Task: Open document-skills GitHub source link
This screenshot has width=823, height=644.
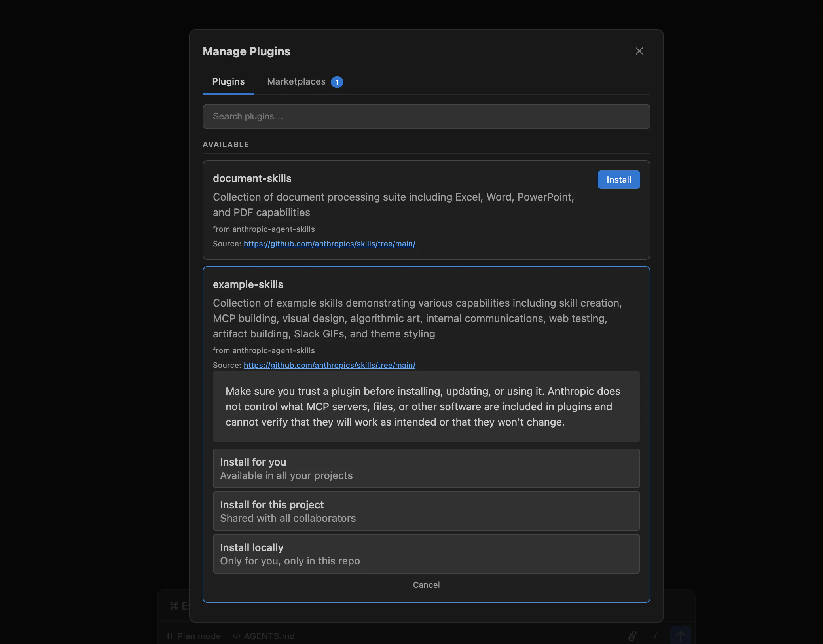Action: tap(329, 244)
